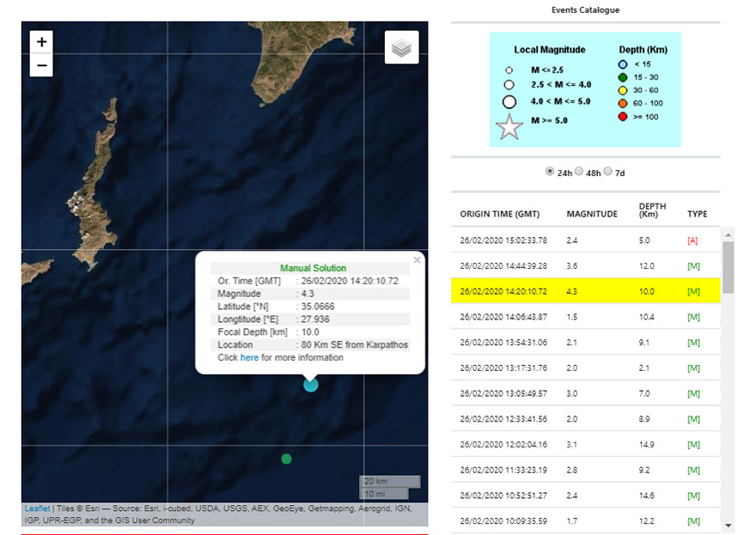Select the 14:44:39.28 magnitude 3.6 event

(x=586, y=266)
